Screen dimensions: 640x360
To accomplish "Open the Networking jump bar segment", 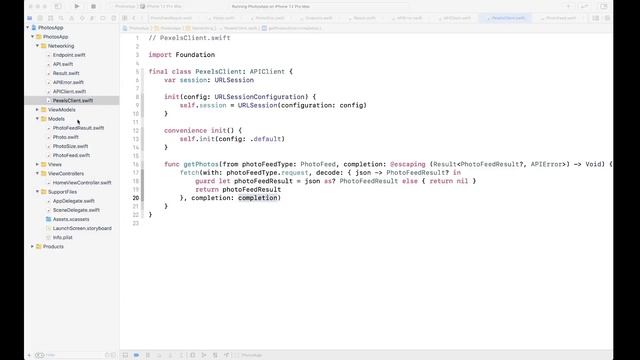I will point(200,28).
